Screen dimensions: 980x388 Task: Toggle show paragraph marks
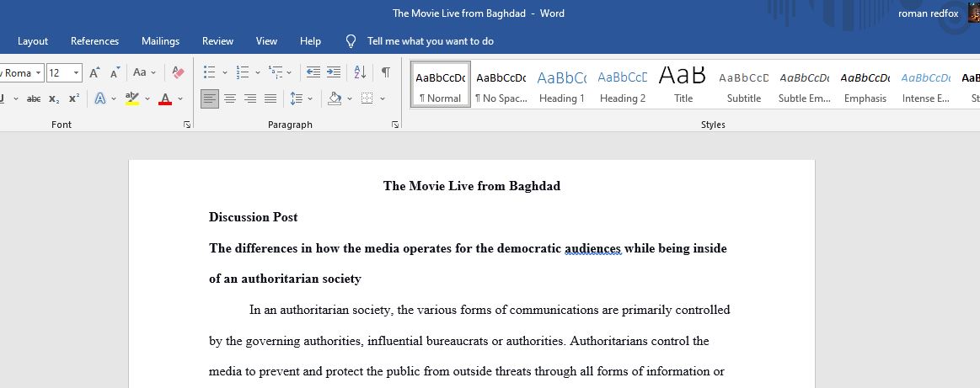coord(386,72)
